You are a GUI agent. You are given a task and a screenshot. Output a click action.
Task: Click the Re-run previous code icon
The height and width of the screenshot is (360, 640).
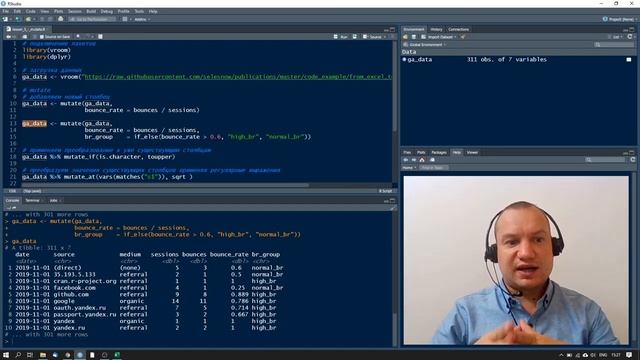[354, 37]
